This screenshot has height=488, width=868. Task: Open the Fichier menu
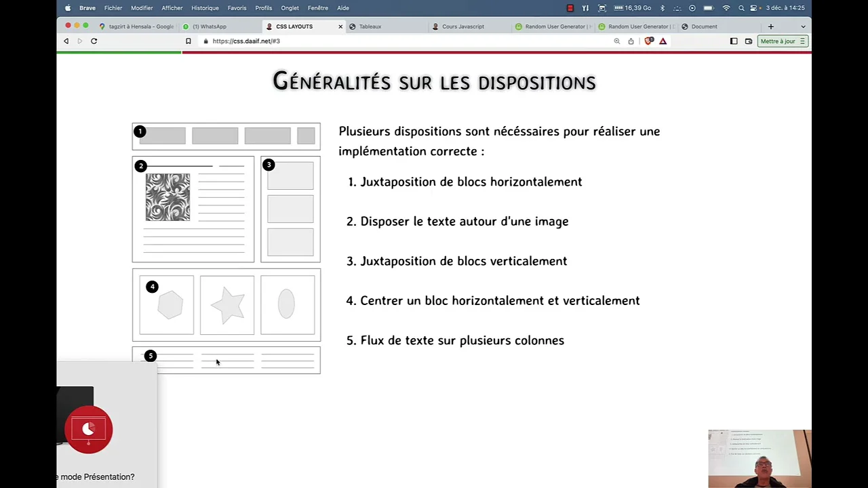(x=113, y=8)
